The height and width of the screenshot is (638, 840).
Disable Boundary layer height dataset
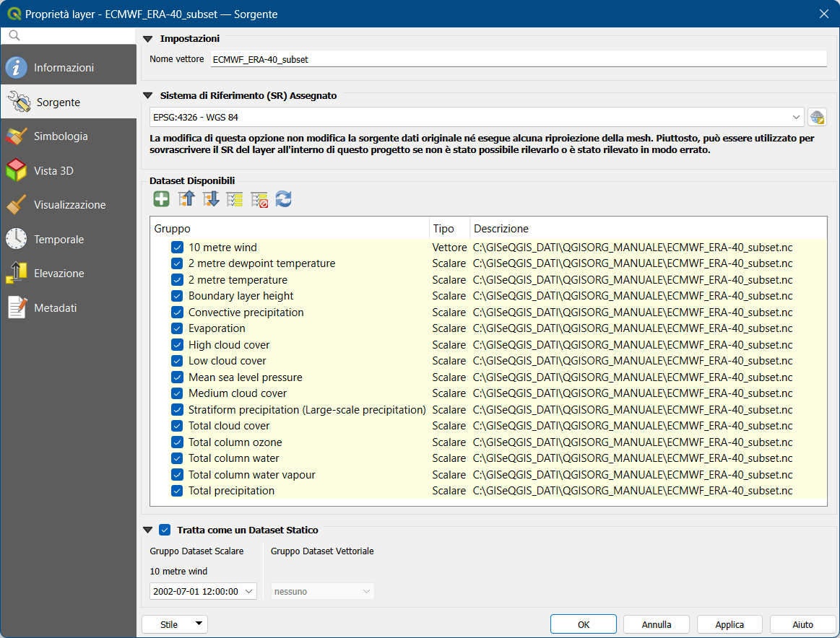177,296
